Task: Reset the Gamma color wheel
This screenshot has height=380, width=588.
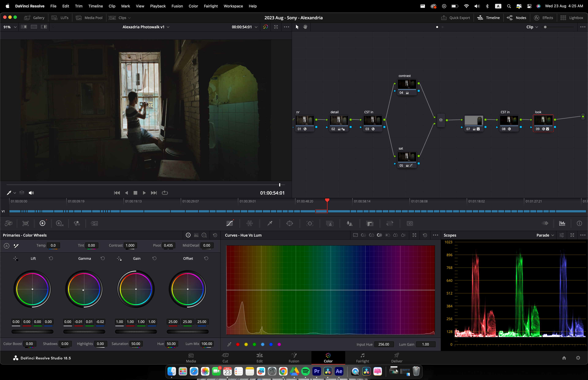Action: [x=103, y=258]
